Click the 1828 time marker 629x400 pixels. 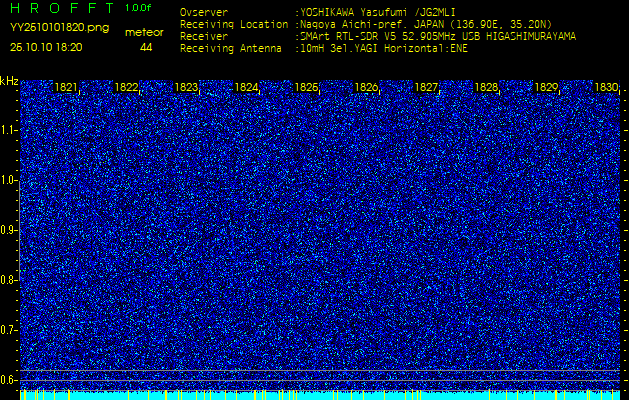point(486,87)
